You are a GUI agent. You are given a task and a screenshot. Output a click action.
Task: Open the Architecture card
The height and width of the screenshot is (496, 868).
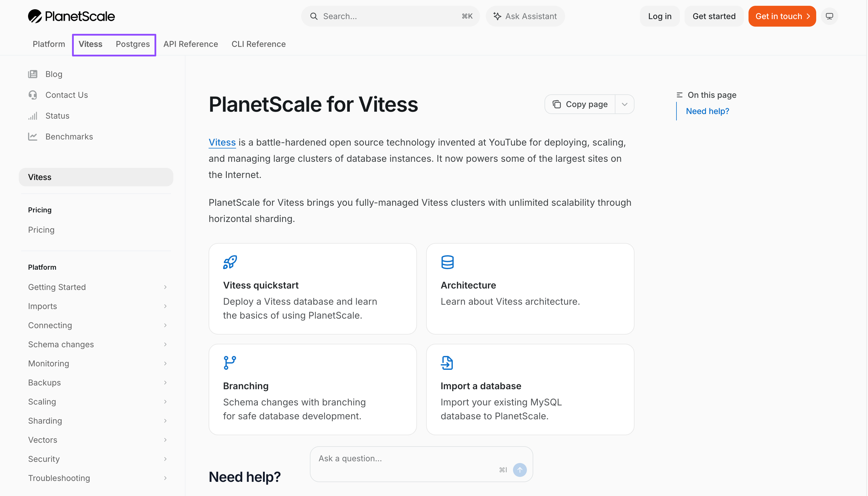pos(530,289)
